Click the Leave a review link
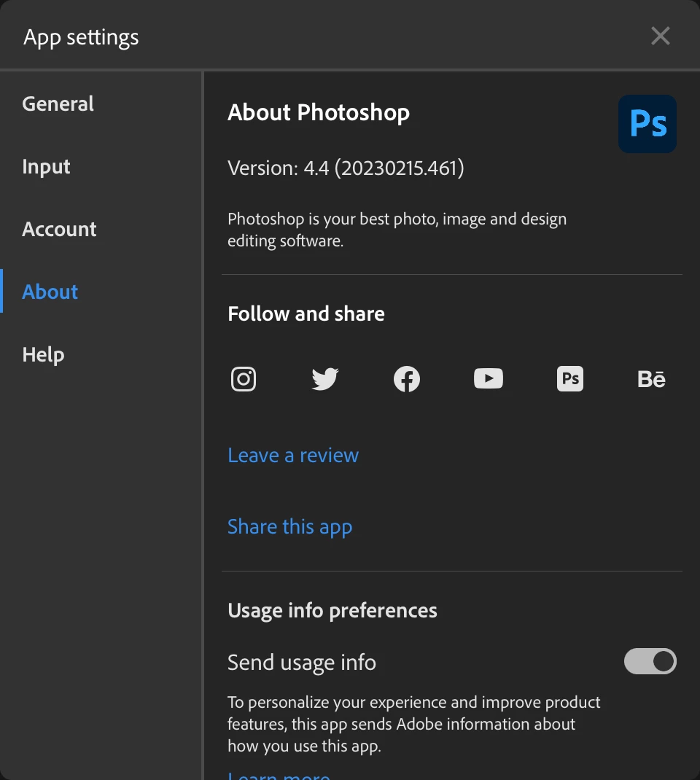Viewport: 700px width, 780px height. pos(293,455)
